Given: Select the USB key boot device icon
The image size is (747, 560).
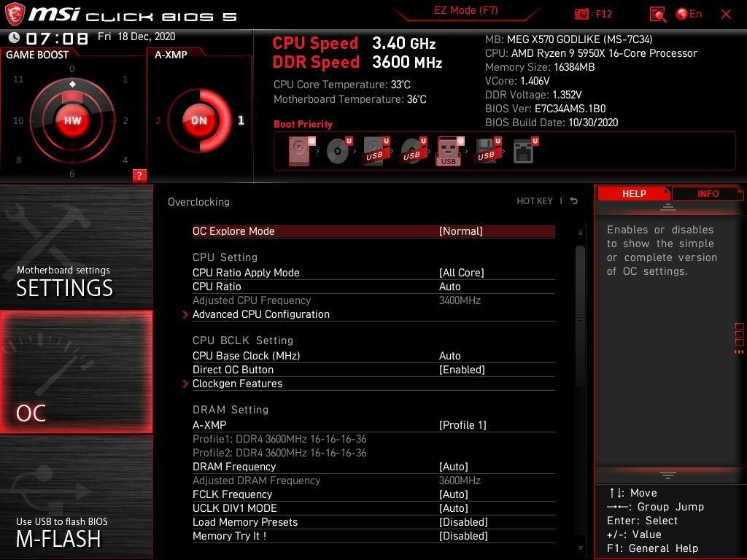Looking at the screenshot, I should pyautogui.click(x=449, y=152).
